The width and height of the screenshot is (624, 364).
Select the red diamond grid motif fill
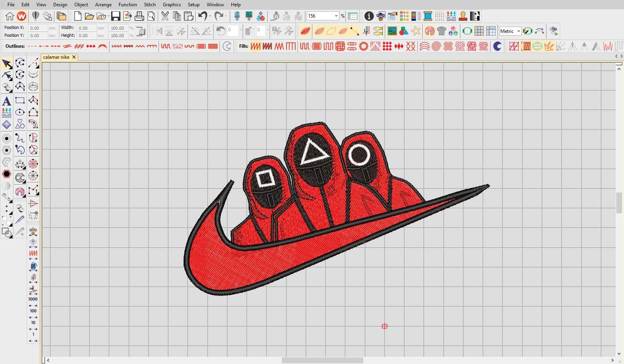click(x=387, y=46)
